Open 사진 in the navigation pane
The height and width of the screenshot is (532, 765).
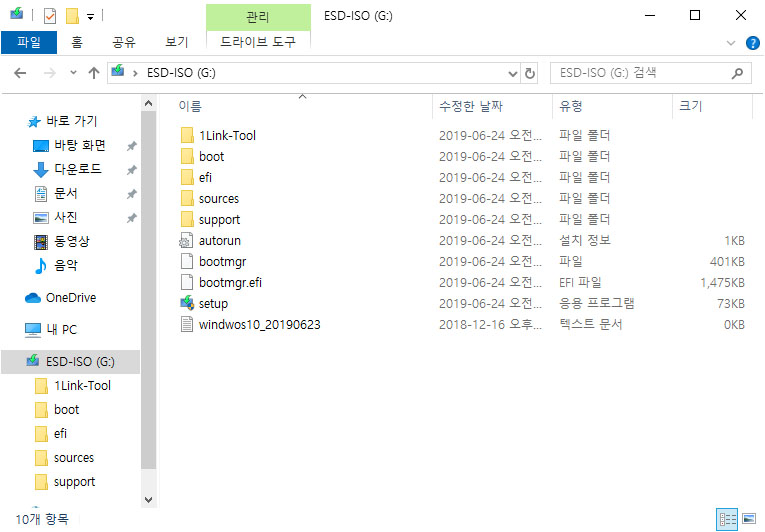click(x=65, y=217)
